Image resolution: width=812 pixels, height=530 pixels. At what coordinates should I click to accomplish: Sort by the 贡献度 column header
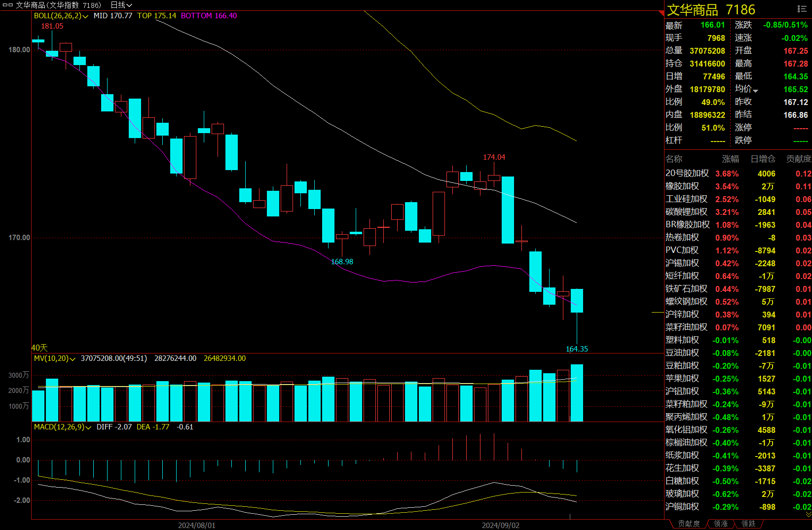[799, 159]
